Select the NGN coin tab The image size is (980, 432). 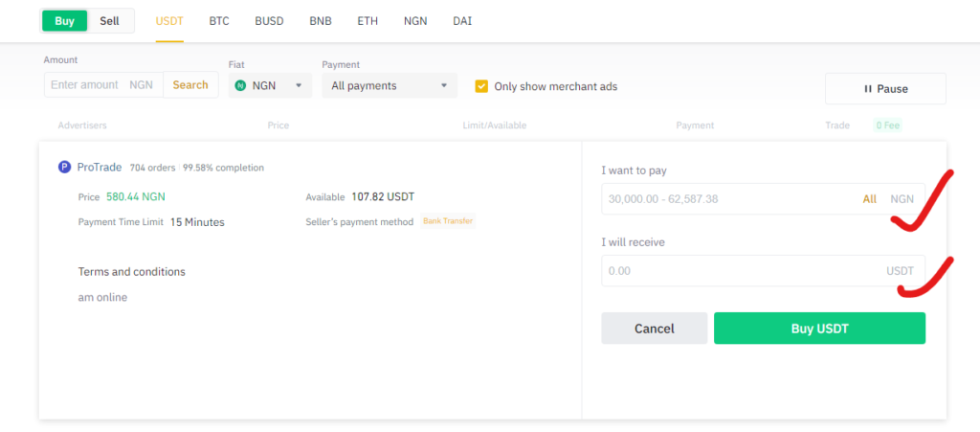(x=415, y=21)
